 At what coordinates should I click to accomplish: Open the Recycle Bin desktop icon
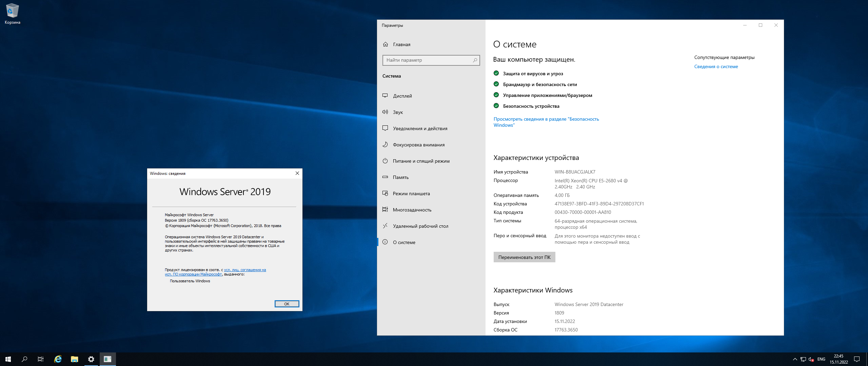click(12, 11)
